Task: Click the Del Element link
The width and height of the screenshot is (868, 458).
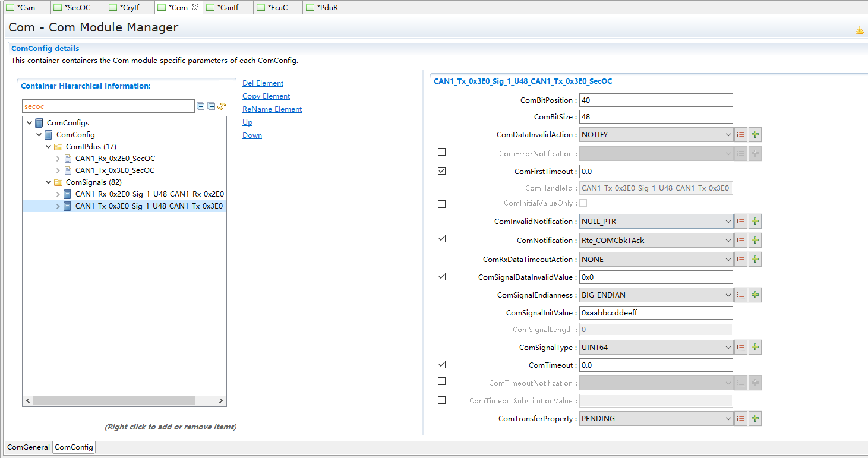Action: point(263,83)
